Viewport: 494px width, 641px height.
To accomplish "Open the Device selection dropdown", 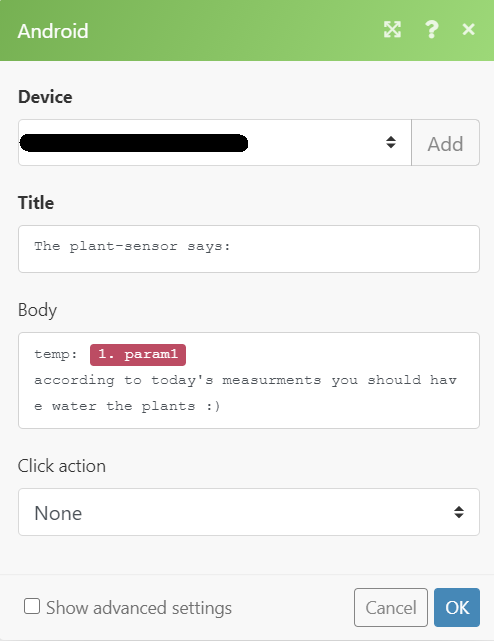I will [215, 143].
